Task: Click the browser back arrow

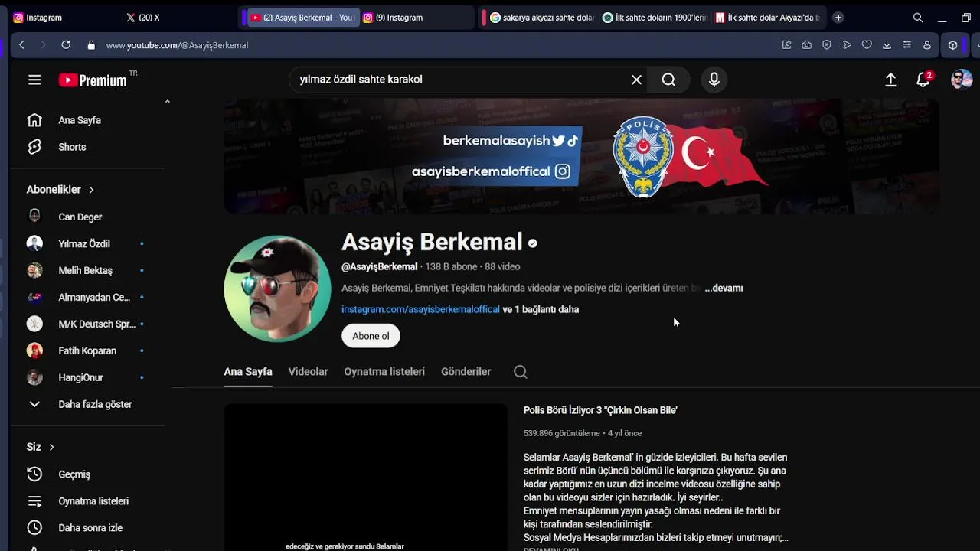Action: click(x=21, y=45)
